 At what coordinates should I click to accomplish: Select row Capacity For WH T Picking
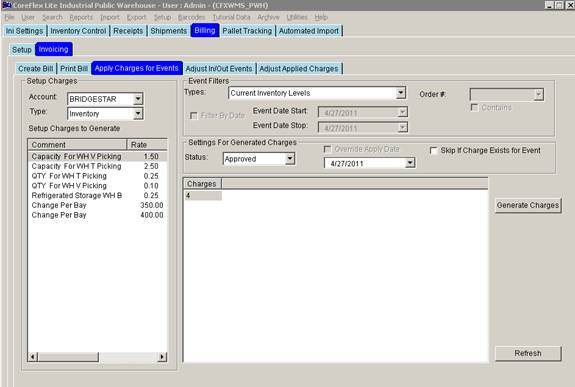click(x=98, y=166)
